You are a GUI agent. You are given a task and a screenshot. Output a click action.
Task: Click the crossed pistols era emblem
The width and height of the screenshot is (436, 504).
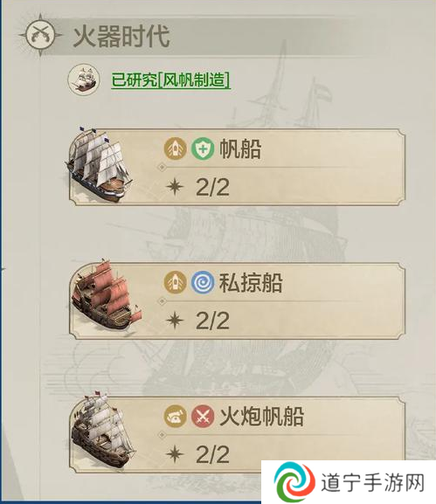(40, 35)
